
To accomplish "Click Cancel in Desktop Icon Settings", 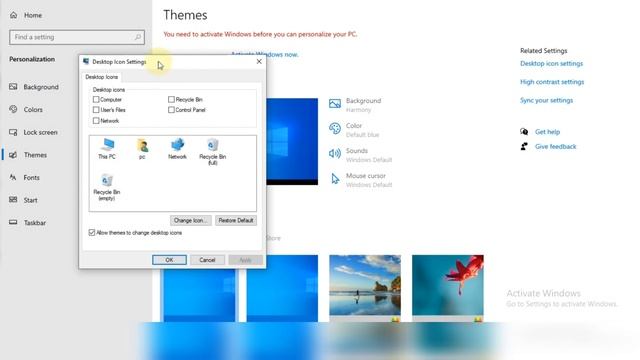I will pos(207,260).
